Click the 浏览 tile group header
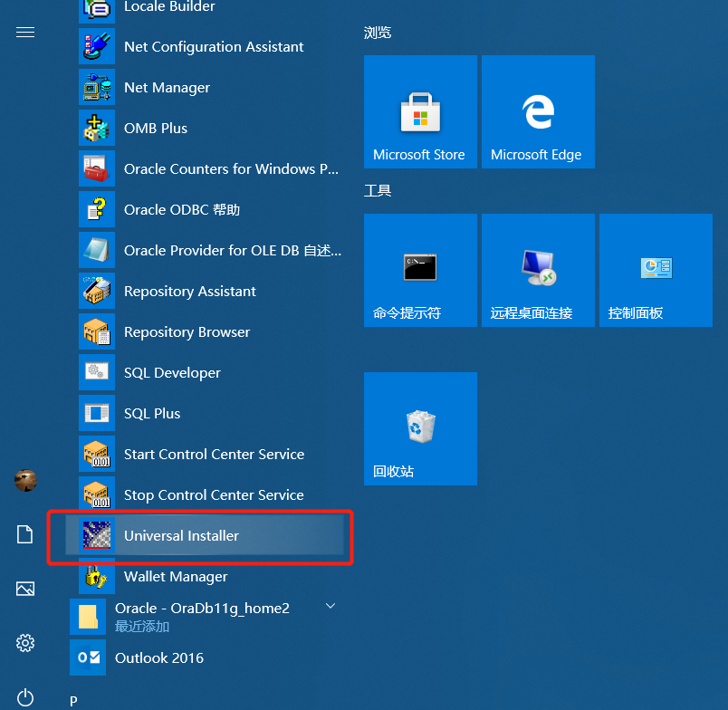728x710 pixels. 378,33
